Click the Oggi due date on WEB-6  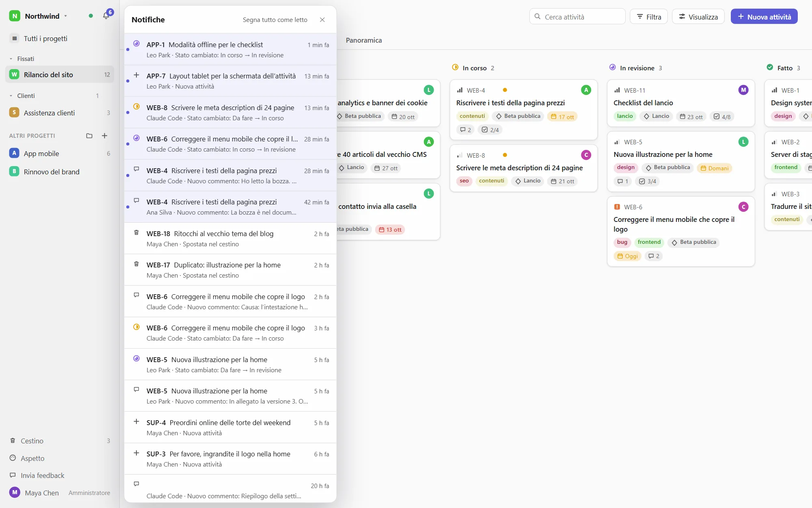628,256
